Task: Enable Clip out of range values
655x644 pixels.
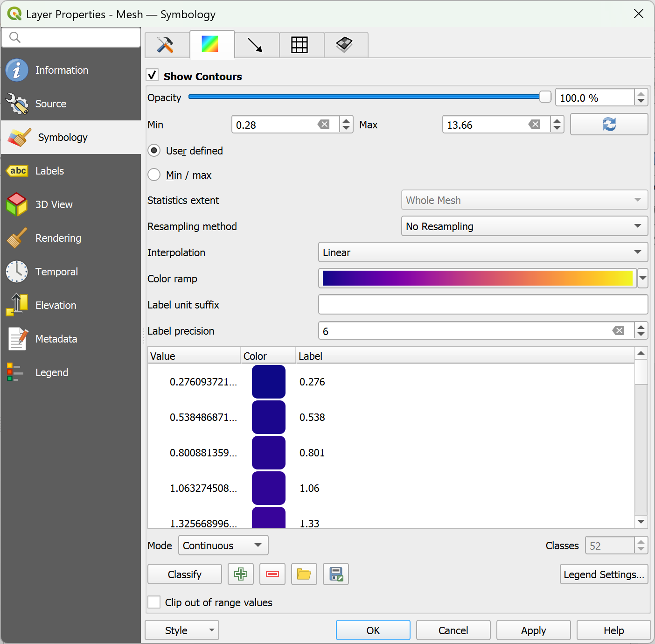Action: click(x=154, y=602)
